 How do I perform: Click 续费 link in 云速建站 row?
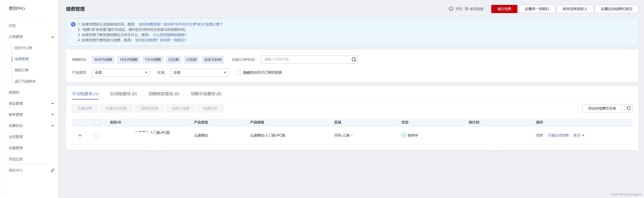coord(540,135)
